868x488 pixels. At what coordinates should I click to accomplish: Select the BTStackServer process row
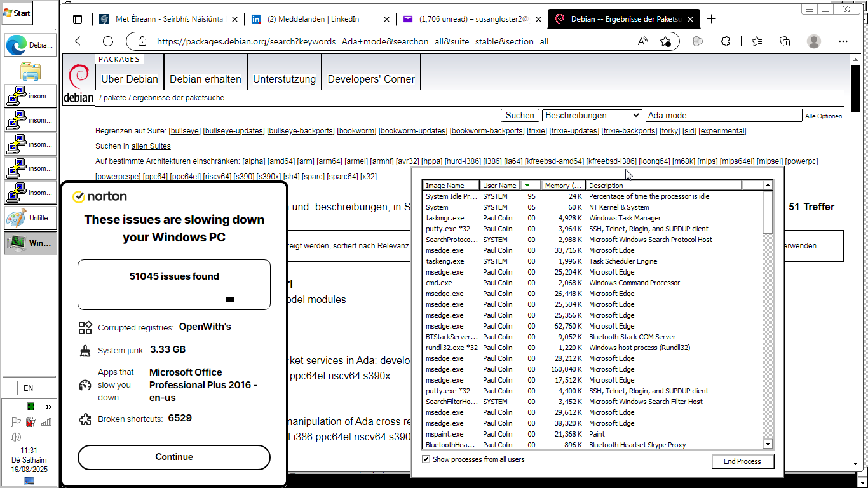coord(593,337)
